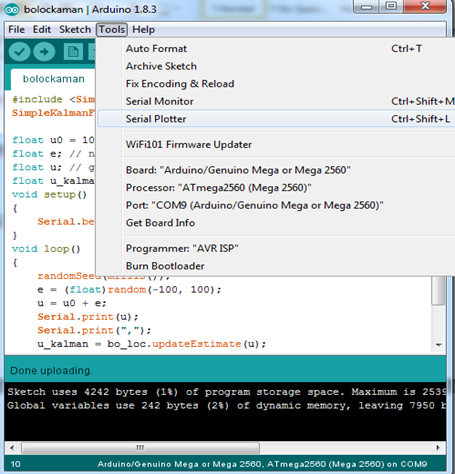Click the 'void loop()' code line
455x474 pixels.
[x=46, y=249]
